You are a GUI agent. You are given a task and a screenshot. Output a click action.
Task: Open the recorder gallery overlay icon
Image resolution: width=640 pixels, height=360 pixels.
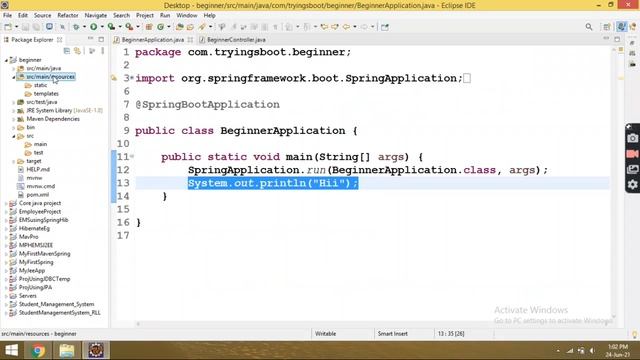coord(632,169)
